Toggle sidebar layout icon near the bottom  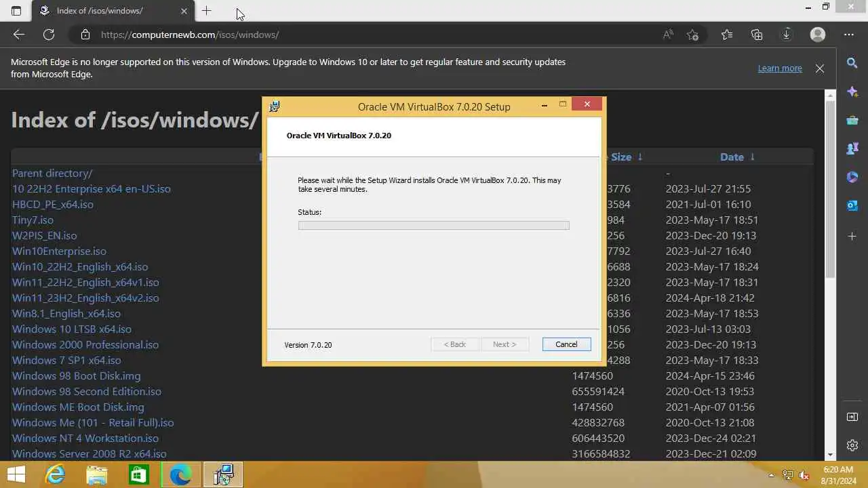852,417
